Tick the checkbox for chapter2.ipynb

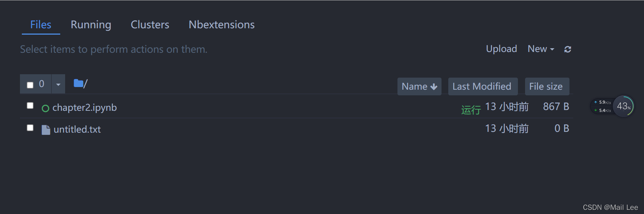(30, 105)
